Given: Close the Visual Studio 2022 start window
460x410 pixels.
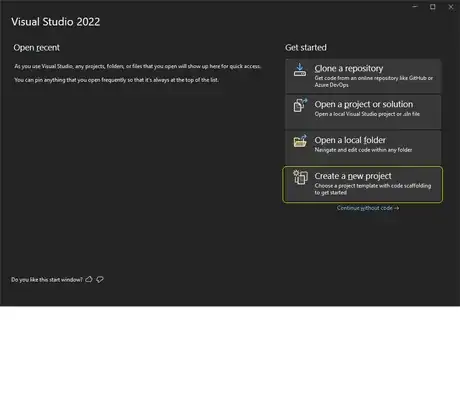Looking at the screenshot, I should click(451, 7).
